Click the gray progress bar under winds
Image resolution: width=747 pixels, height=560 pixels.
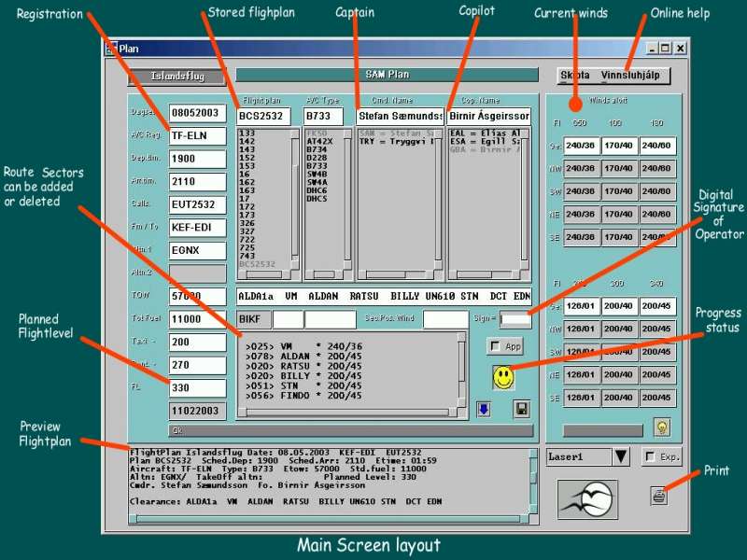602,430
